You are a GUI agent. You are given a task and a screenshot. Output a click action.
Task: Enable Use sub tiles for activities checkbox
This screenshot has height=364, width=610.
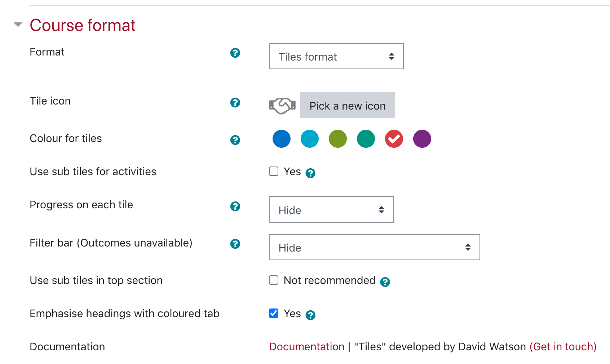274,171
